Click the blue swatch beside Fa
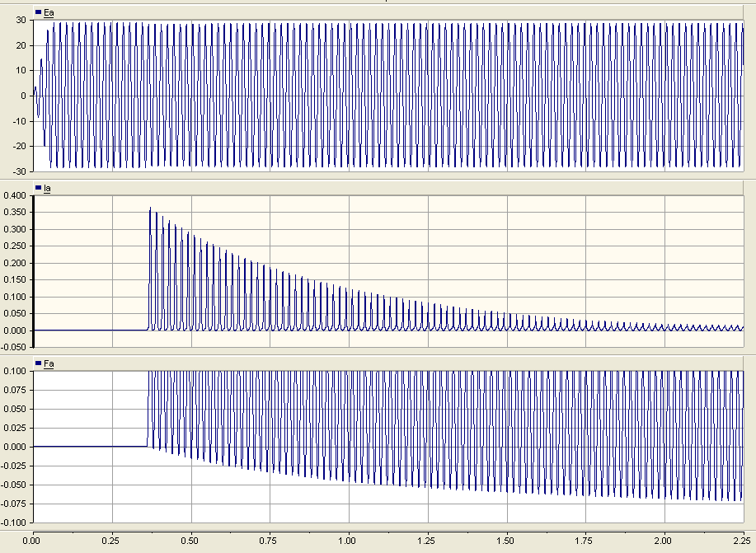756x553 pixels. click(x=39, y=363)
